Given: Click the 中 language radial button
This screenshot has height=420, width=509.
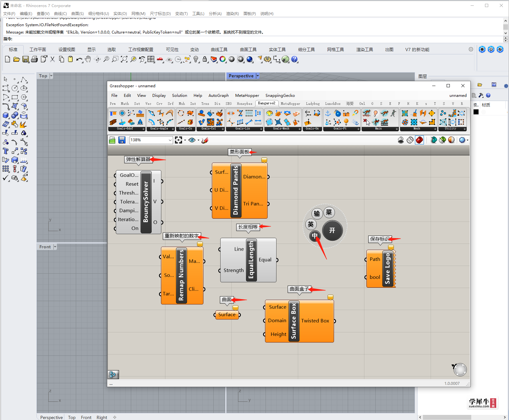Looking at the screenshot, I should click(315, 236).
